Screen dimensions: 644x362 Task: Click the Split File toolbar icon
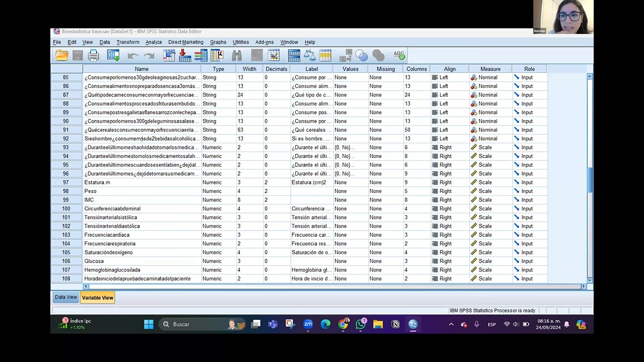[x=294, y=55]
